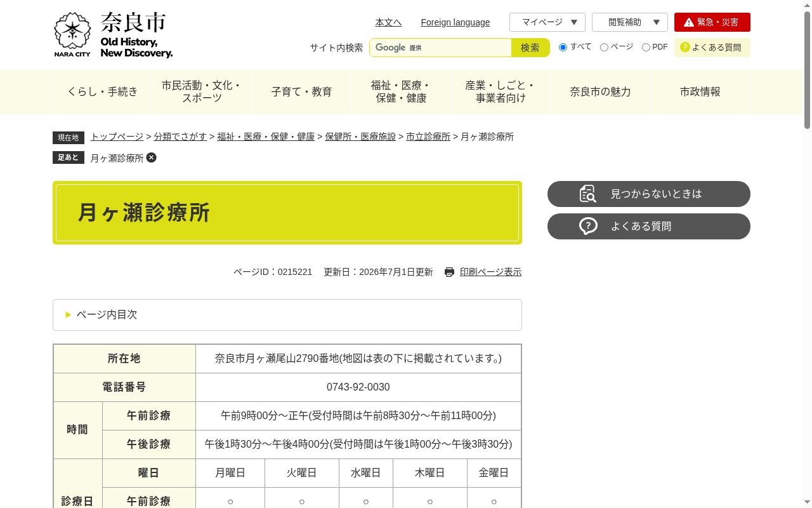Click 月ヶ瀬診療所 in the 足あと row
The width and height of the screenshot is (812, 508).
[x=117, y=158]
